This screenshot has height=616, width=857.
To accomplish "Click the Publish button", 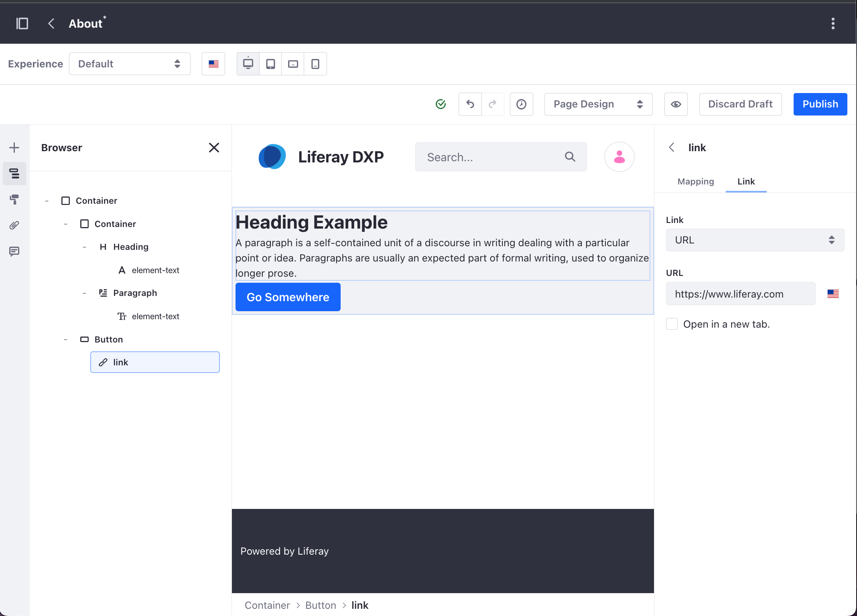I will point(820,103).
